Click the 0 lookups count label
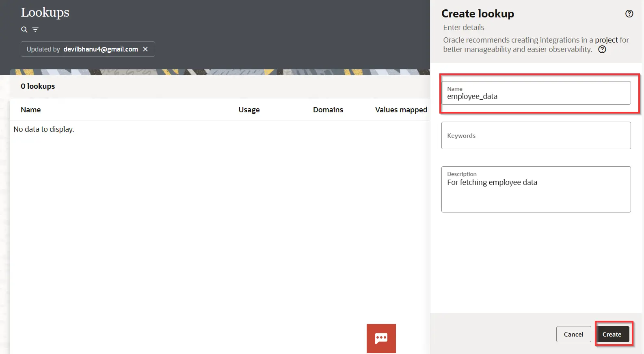Screen dimensions: 644x354 click(38, 86)
